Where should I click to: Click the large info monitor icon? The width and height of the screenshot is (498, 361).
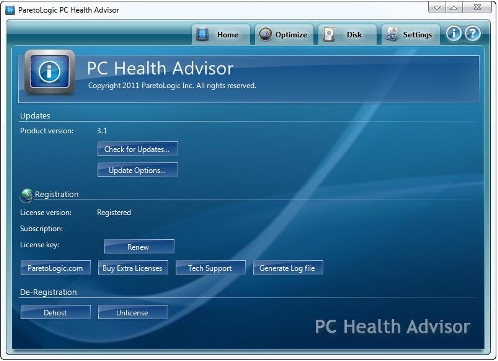pyautogui.click(x=50, y=72)
